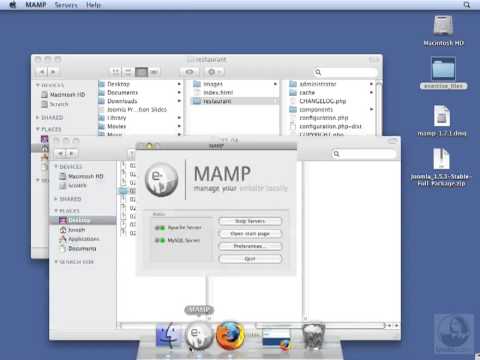Expand administrator folder arrow
This screenshot has width=480, height=360.
(371, 84)
